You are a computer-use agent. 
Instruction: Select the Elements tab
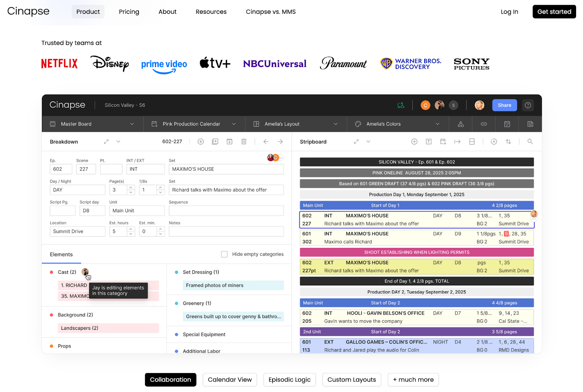pyautogui.click(x=61, y=254)
